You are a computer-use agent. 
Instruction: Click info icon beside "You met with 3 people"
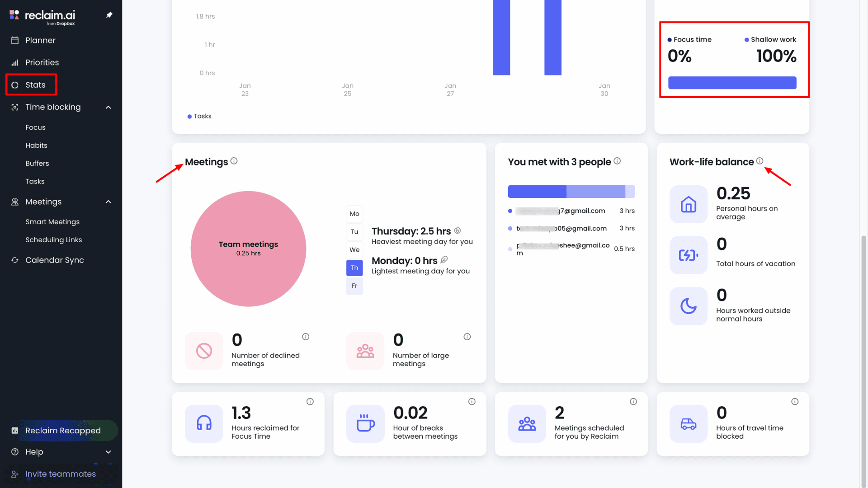(x=617, y=161)
